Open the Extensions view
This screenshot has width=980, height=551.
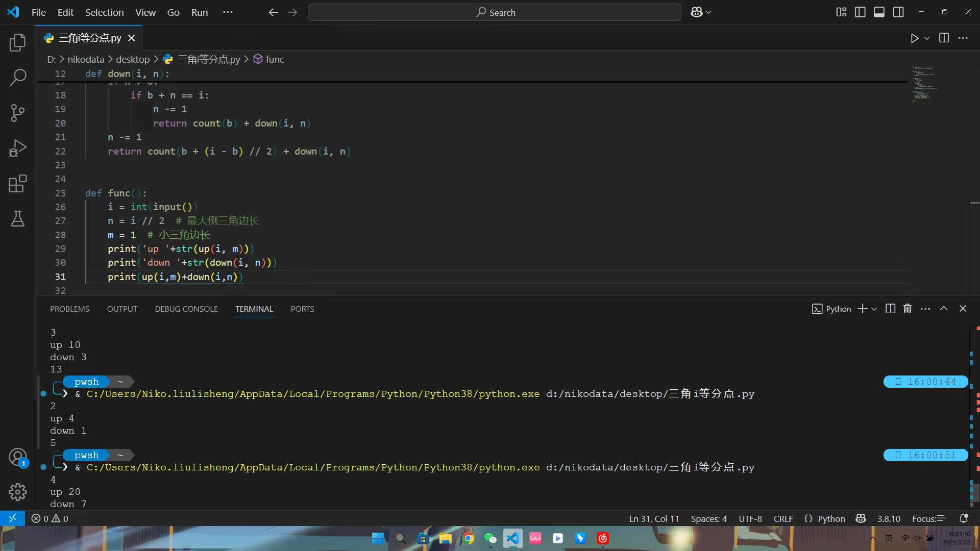click(17, 184)
